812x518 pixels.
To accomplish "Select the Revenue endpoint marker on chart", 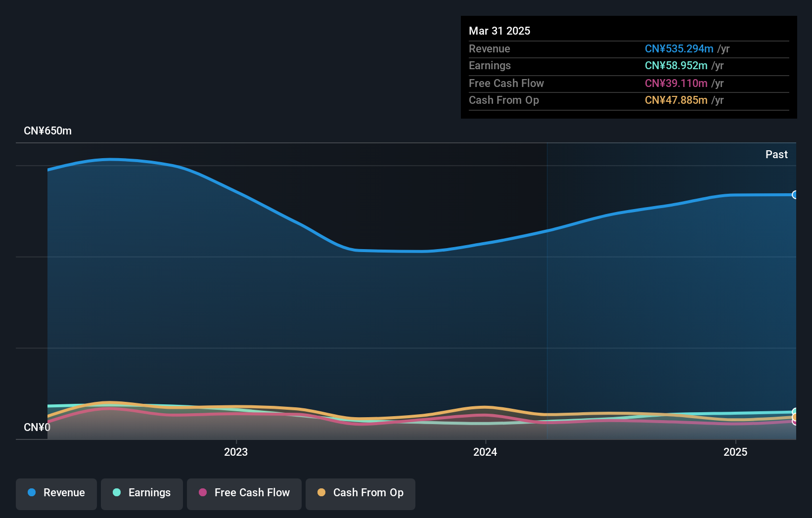I will click(795, 195).
